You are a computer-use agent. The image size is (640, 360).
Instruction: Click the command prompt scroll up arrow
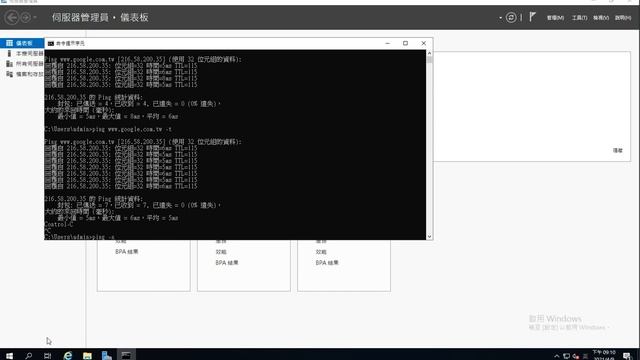pos(429,53)
